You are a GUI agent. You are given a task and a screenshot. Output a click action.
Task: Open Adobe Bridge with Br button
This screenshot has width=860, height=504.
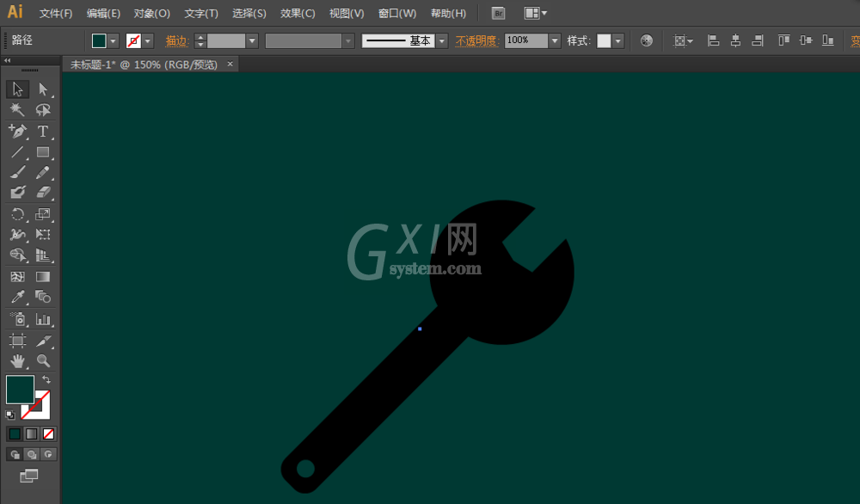click(x=498, y=13)
